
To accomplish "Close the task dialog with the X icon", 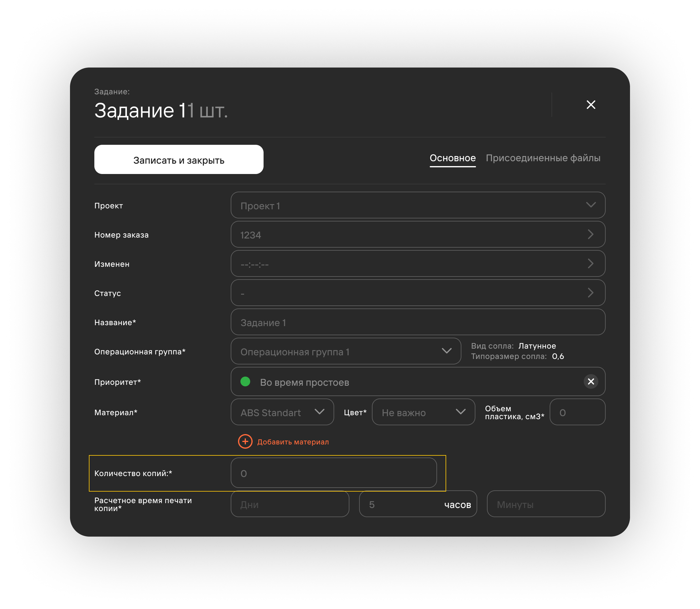I will click(591, 105).
